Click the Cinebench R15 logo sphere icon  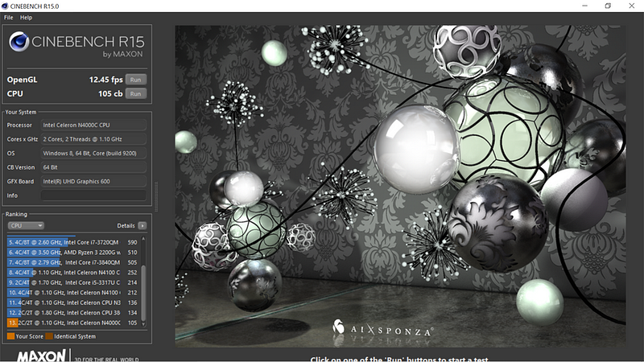[x=19, y=42]
